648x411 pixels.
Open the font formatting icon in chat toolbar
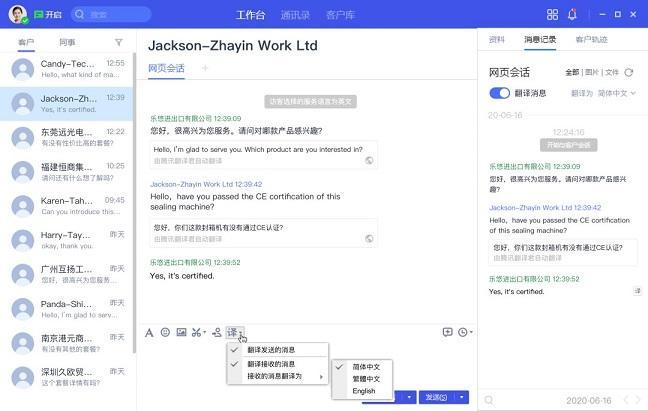click(x=149, y=333)
